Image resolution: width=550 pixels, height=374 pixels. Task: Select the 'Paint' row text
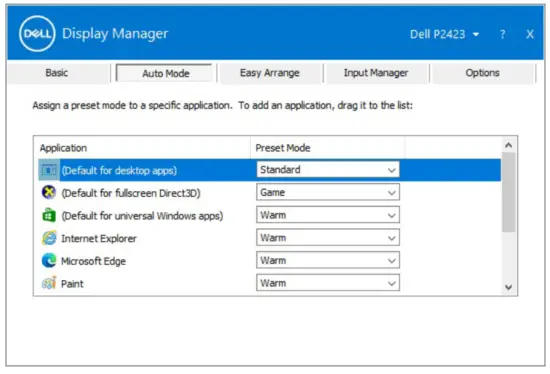(72, 283)
